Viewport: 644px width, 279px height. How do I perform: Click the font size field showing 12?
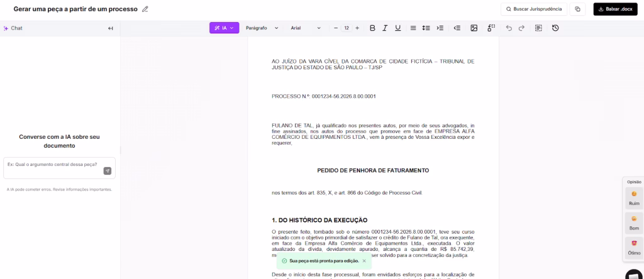pyautogui.click(x=347, y=28)
